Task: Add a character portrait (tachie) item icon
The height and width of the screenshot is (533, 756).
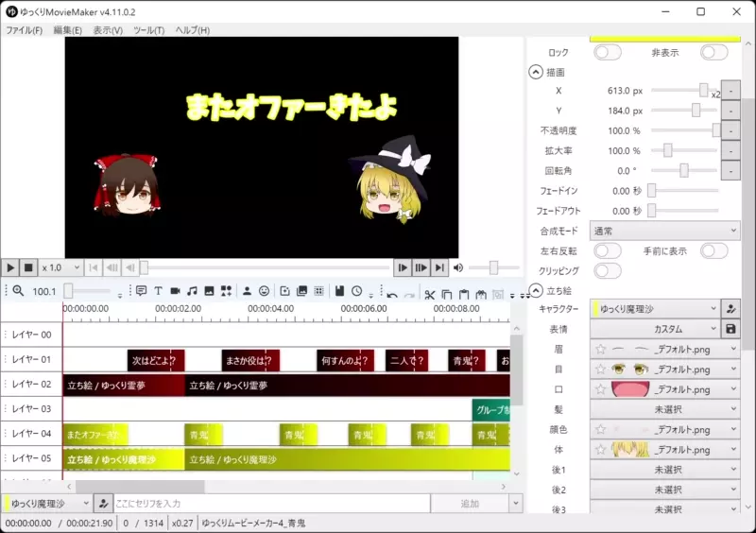Action: pyautogui.click(x=247, y=291)
